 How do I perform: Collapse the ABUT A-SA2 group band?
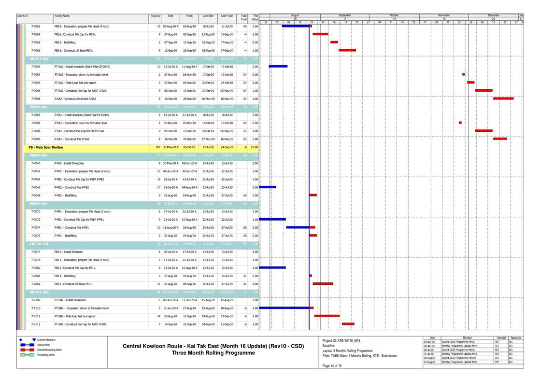[39, 58]
